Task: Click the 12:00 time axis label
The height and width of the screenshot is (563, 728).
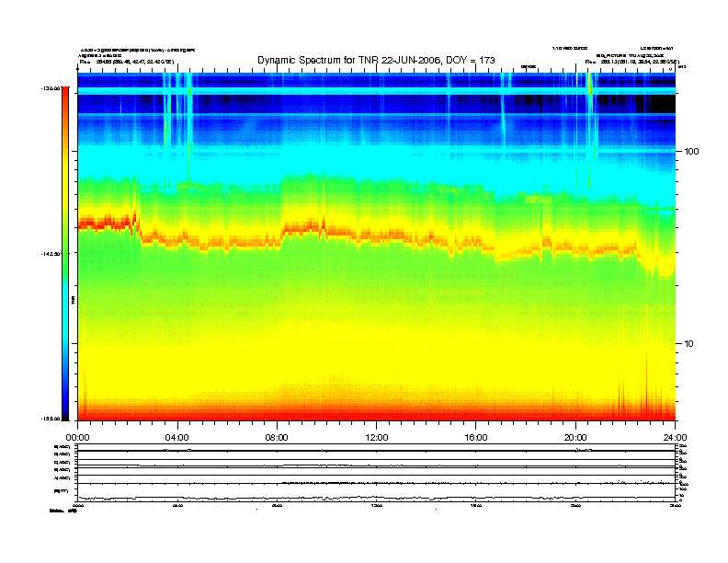Action: click(x=377, y=438)
